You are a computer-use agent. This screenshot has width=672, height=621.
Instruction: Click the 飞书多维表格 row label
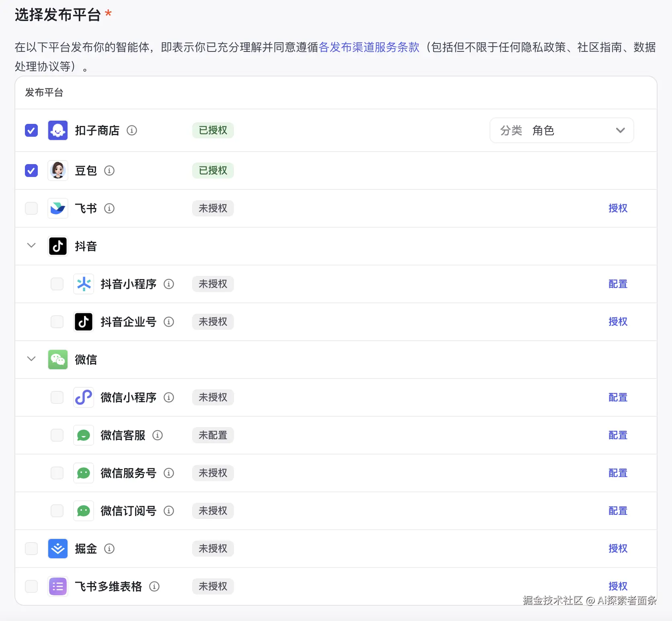(109, 586)
